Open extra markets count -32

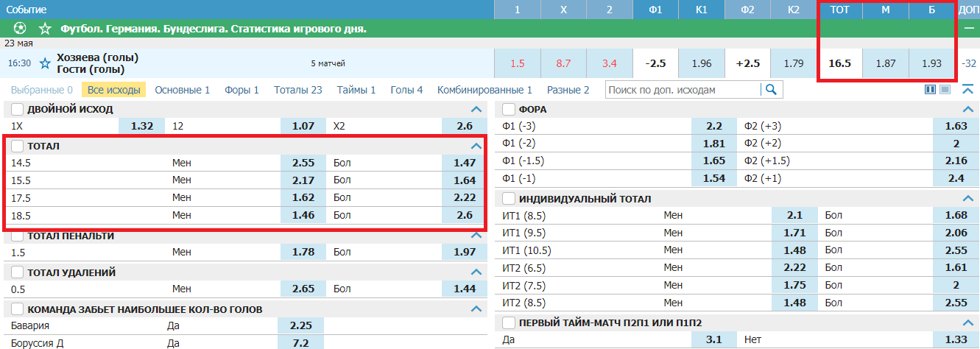click(x=968, y=63)
